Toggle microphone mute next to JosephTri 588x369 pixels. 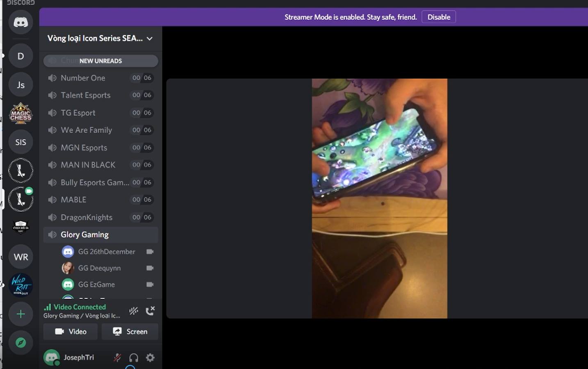tap(117, 358)
